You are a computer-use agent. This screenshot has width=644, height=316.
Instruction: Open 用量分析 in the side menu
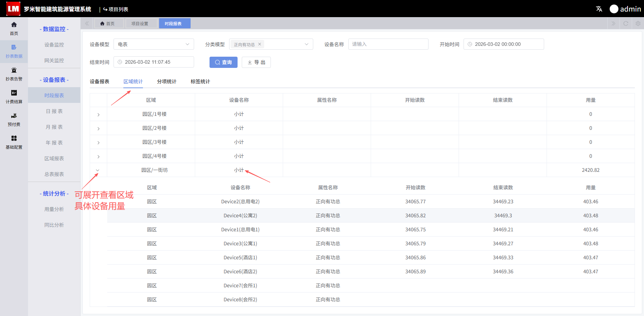point(54,209)
